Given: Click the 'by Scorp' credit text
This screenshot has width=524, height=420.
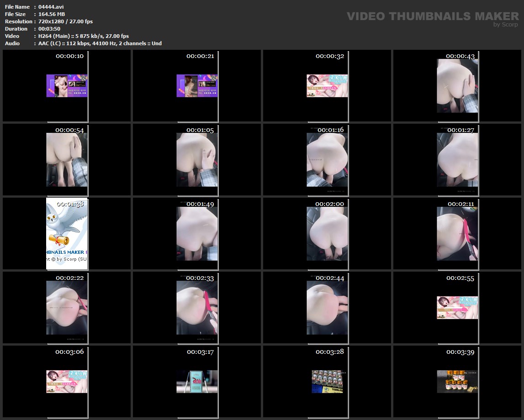Looking at the screenshot, I should 505,25.
